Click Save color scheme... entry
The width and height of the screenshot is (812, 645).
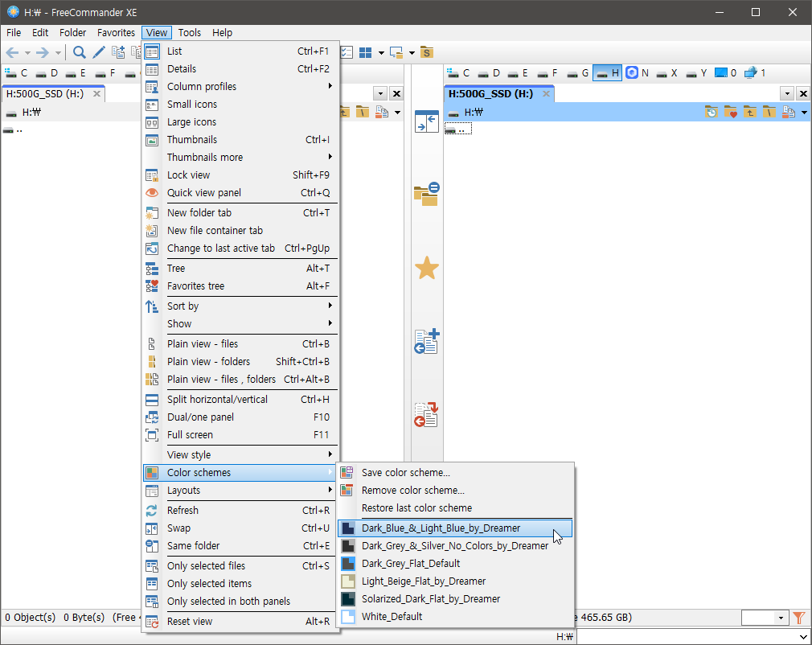pyautogui.click(x=455, y=472)
